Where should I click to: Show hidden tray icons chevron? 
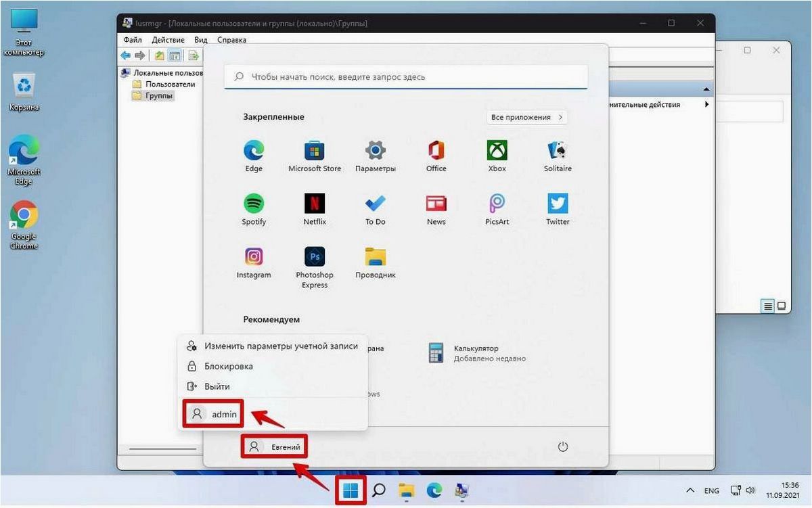pyautogui.click(x=690, y=490)
